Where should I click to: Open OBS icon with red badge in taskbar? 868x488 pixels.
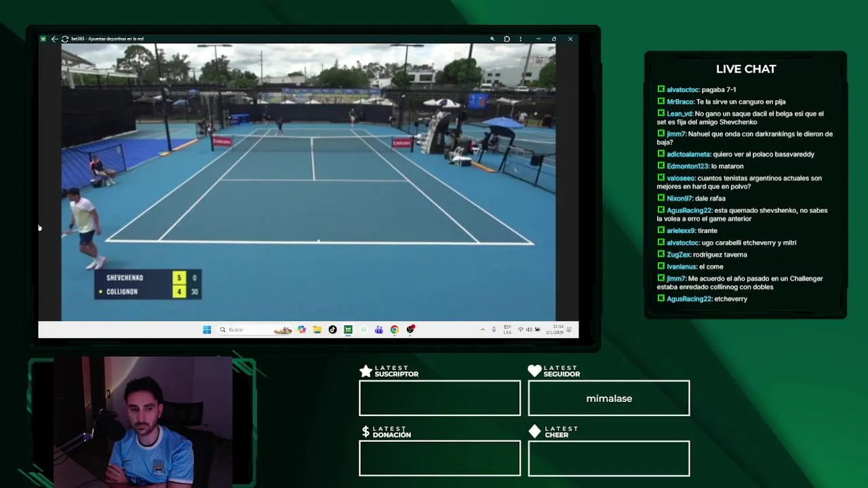click(x=410, y=329)
